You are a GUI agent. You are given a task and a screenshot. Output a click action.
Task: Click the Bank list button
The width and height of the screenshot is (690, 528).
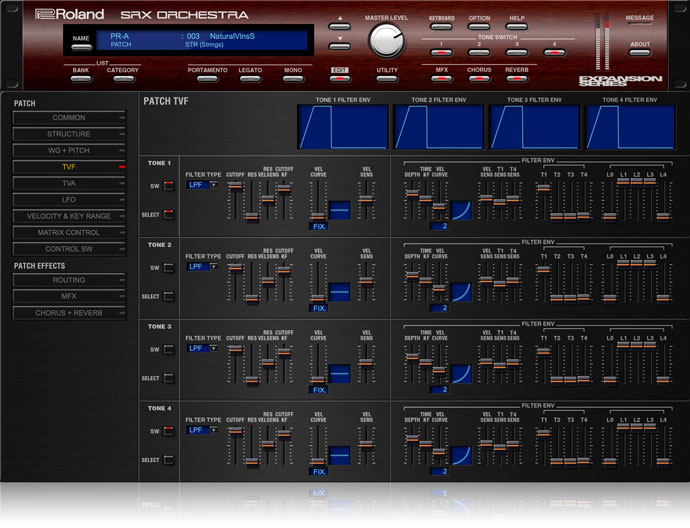tap(81, 78)
